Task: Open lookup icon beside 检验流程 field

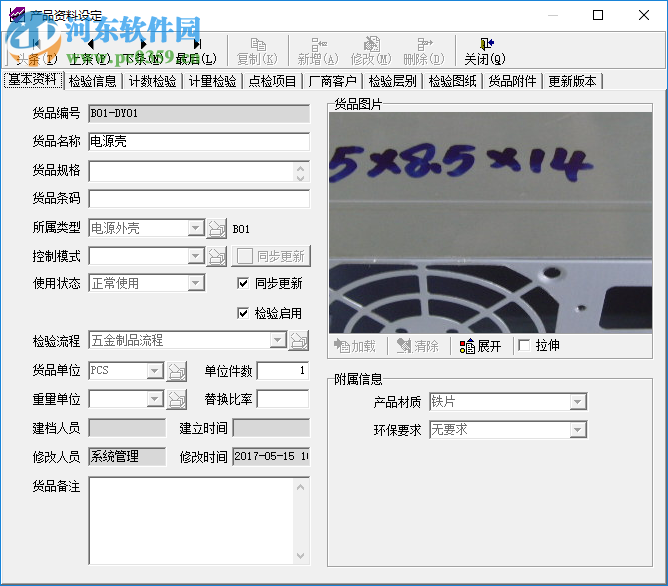Action: click(299, 341)
